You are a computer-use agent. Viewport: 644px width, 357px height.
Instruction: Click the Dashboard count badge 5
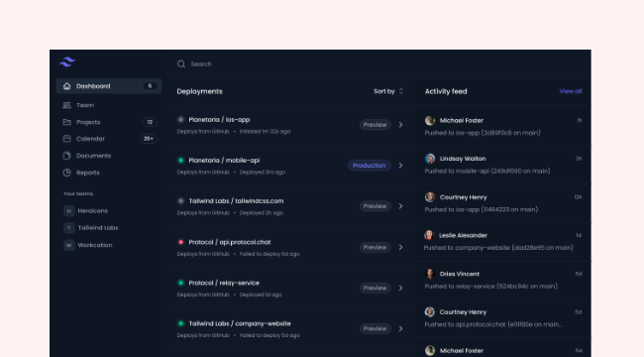(150, 86)
